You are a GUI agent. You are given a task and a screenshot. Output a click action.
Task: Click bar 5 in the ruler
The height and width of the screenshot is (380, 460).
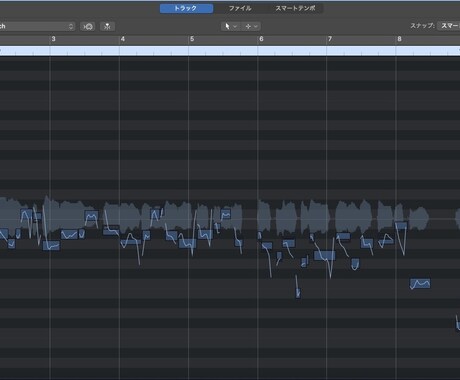pos(192,39)
